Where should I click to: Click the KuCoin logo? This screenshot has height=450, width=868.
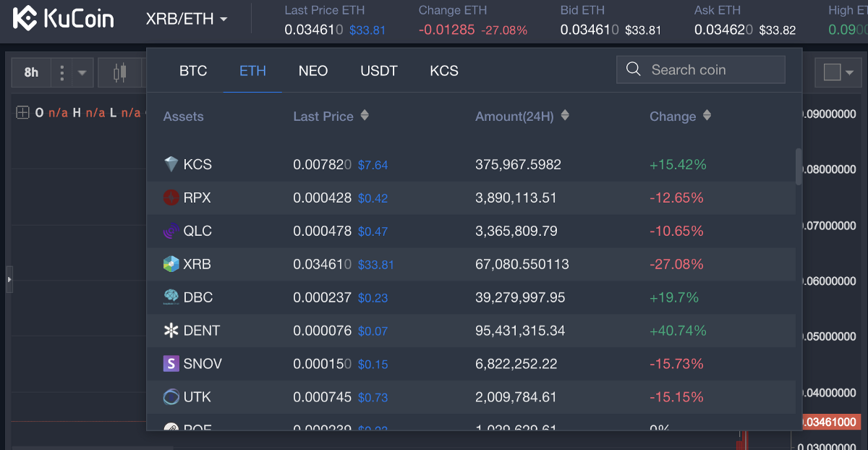[x=64, y=19]
